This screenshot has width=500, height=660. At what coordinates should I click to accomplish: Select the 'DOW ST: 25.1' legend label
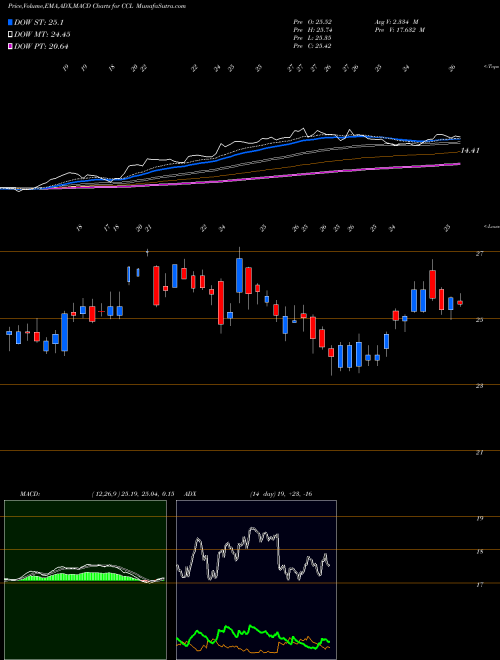pos(39,22)
